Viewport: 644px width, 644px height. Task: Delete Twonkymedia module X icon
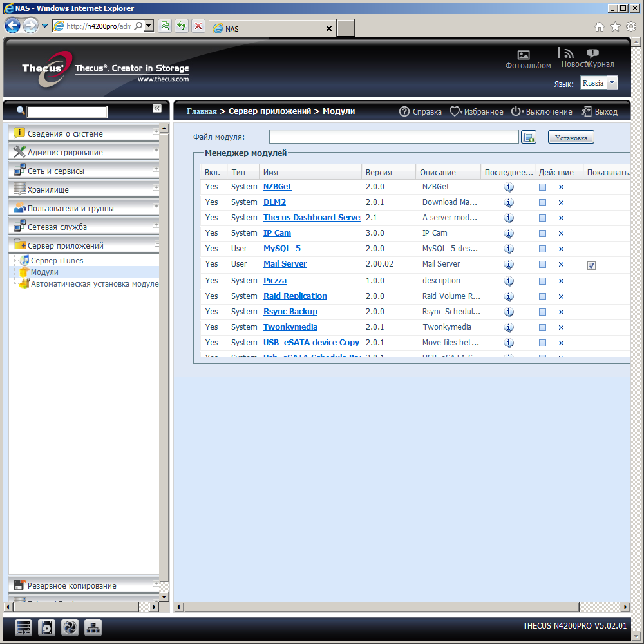pos(561,327)
